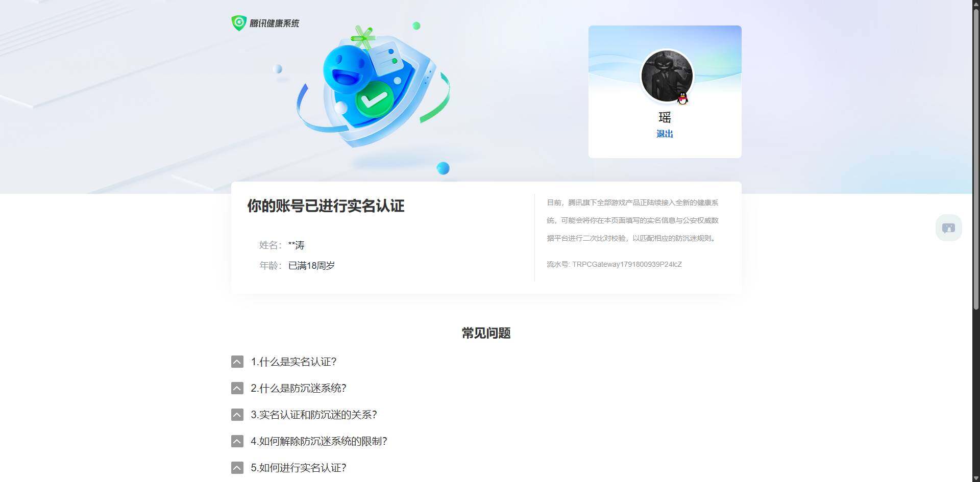This screenshot has width=980, height=482.
Task: Click the name value **涛
Action: tap(296, 245)
